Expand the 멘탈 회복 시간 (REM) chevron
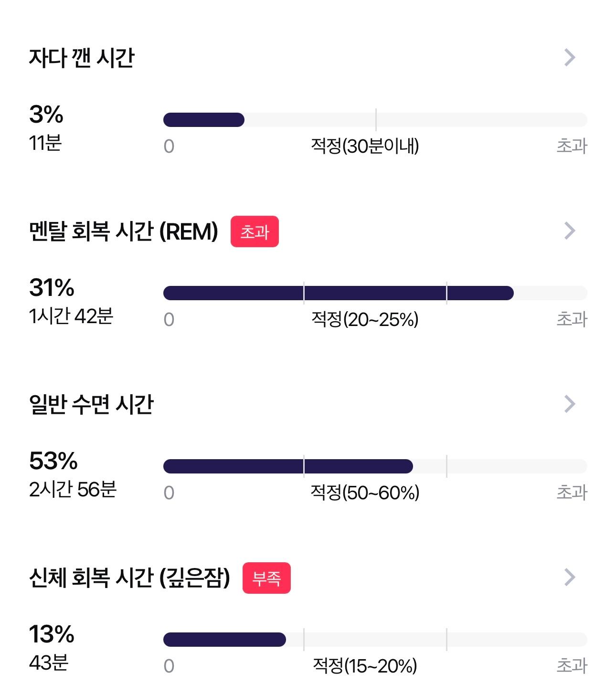Viewport: 616px width, 694px height. point(570,231)
